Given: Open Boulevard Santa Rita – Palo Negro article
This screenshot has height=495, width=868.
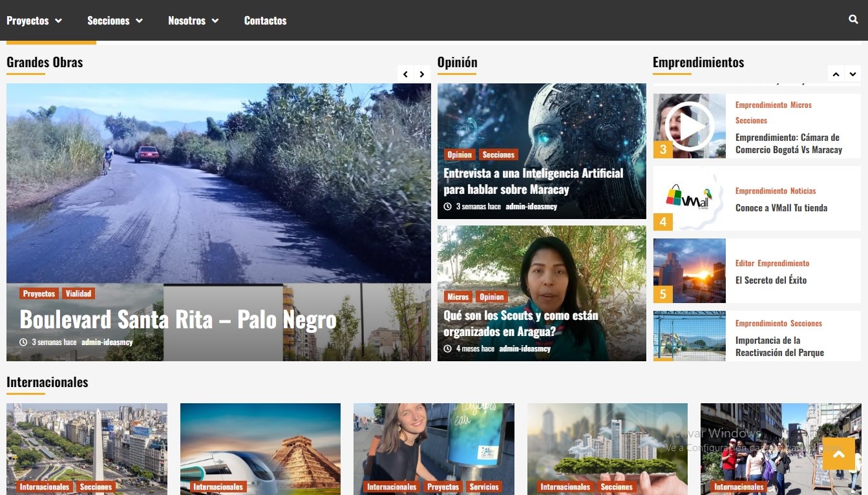Looking at the screenshot, I should click(178, 319).
